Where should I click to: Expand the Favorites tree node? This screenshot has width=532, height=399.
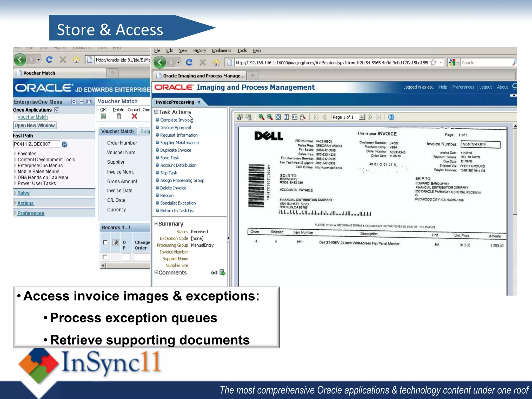click(x=15, y=154)
